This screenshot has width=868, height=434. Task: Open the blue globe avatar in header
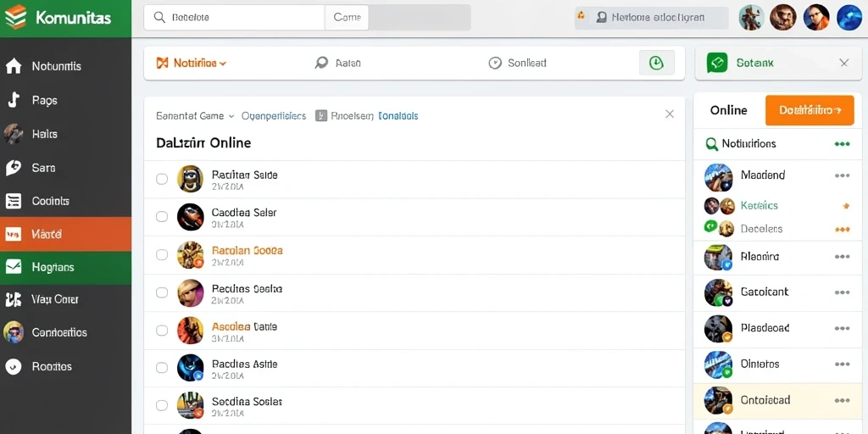click(x=849, y=17)
